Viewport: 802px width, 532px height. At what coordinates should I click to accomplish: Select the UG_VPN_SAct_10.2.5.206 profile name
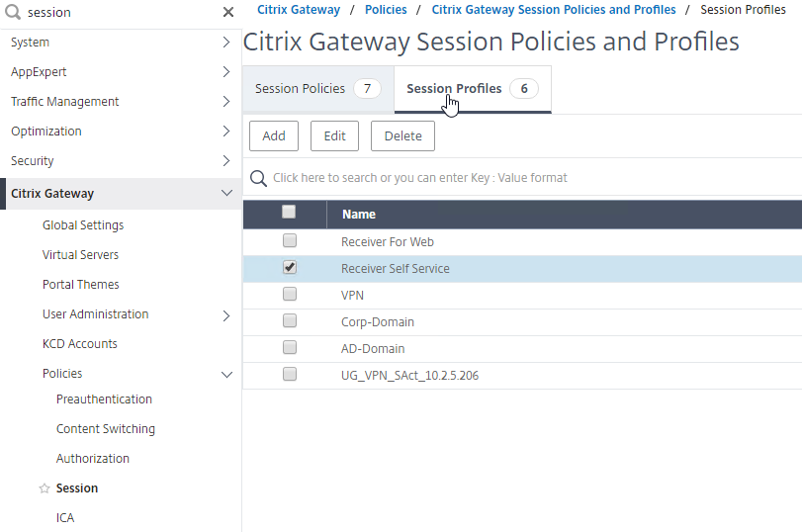409,376
